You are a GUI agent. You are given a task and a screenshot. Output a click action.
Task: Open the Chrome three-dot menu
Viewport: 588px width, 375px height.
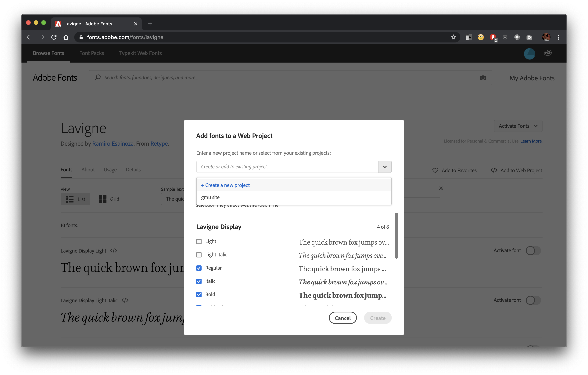tap(558, 37)
